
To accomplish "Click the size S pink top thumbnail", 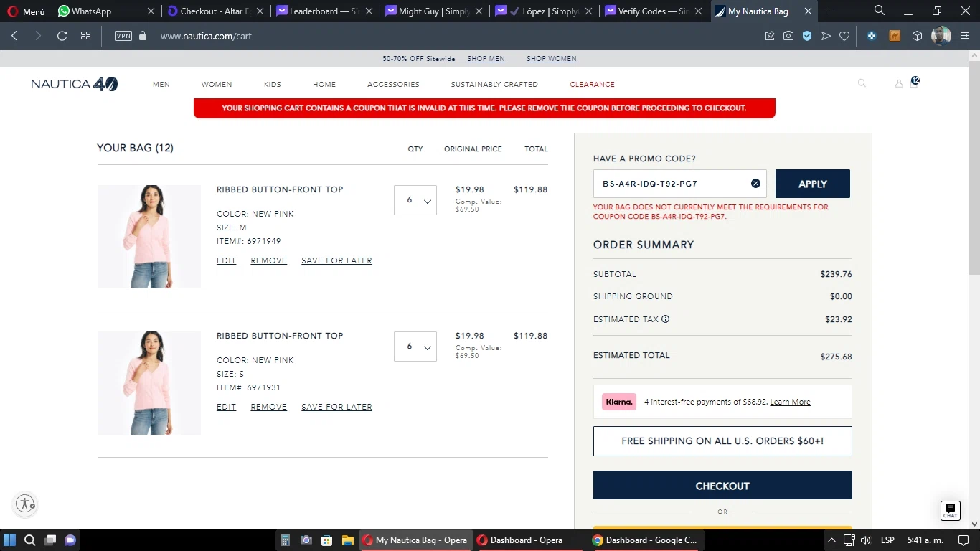I will 149,383.
